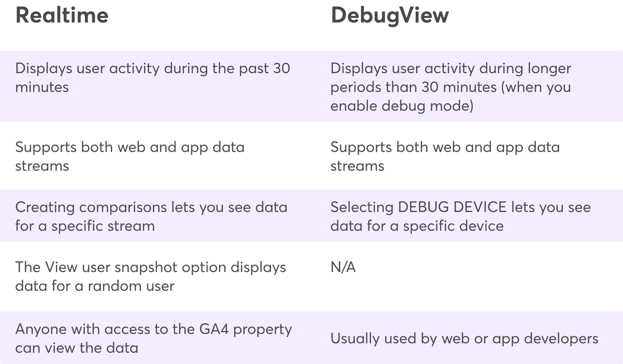
Task: Select the "longer periods than 30 minutes" cell
Action: pyautogui.click(x=450, y=87)
